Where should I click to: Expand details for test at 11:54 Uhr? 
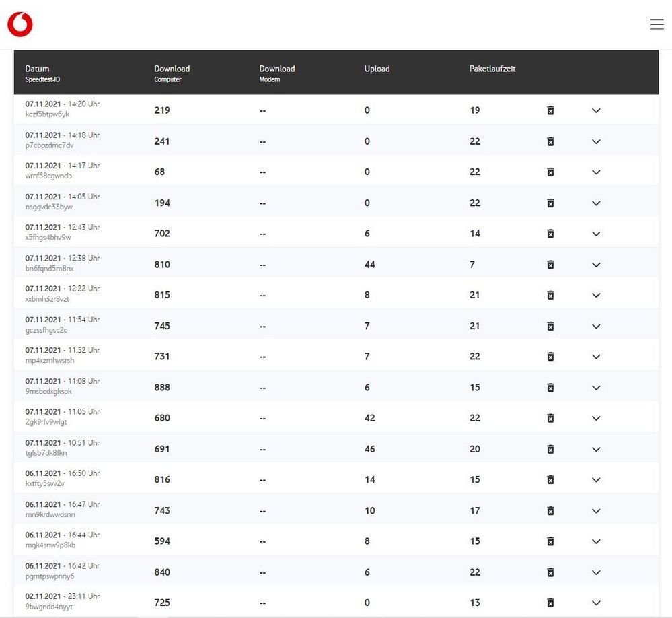click(x=596, y=327)
